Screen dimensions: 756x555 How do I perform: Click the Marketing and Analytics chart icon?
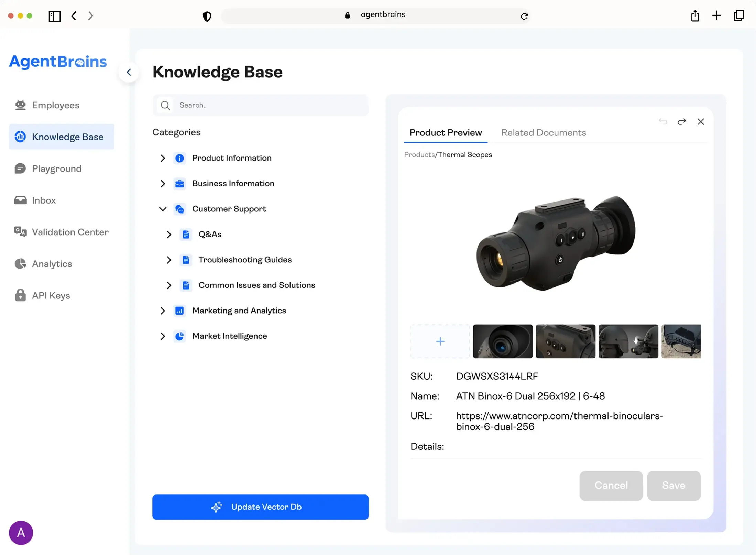(x=179, y=311)
